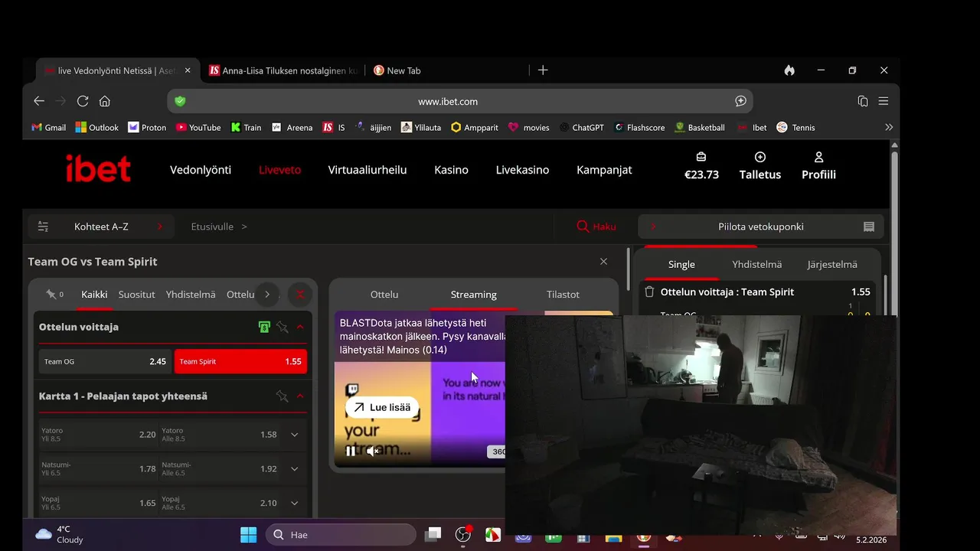The width and height of the screenshot is (980, 551).
Task: Open Profiili account menu
Action: tap(818, 166)
